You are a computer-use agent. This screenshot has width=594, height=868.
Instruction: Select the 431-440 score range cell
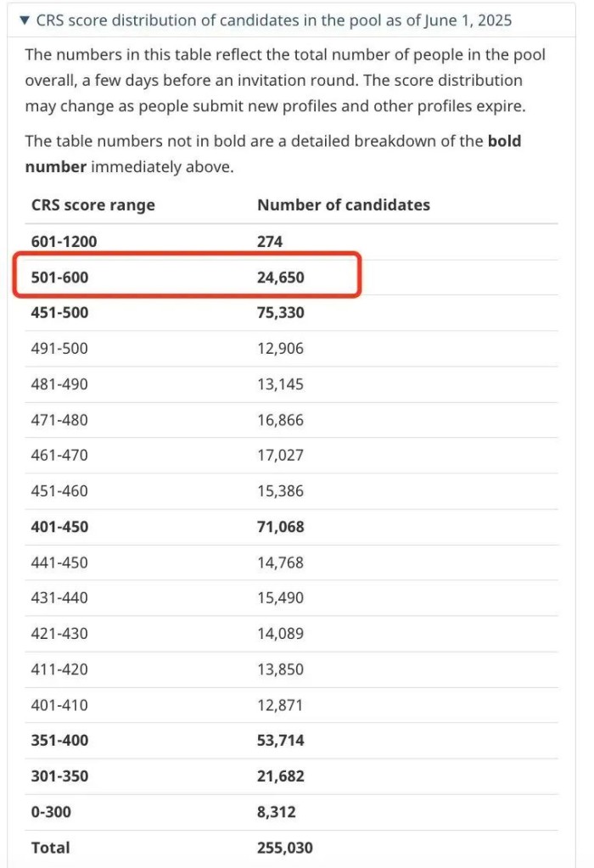(59, 597)
